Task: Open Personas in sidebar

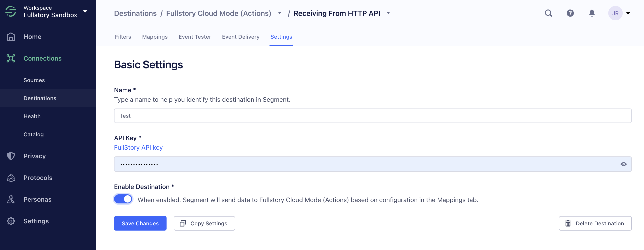Action: coord(38,200)
